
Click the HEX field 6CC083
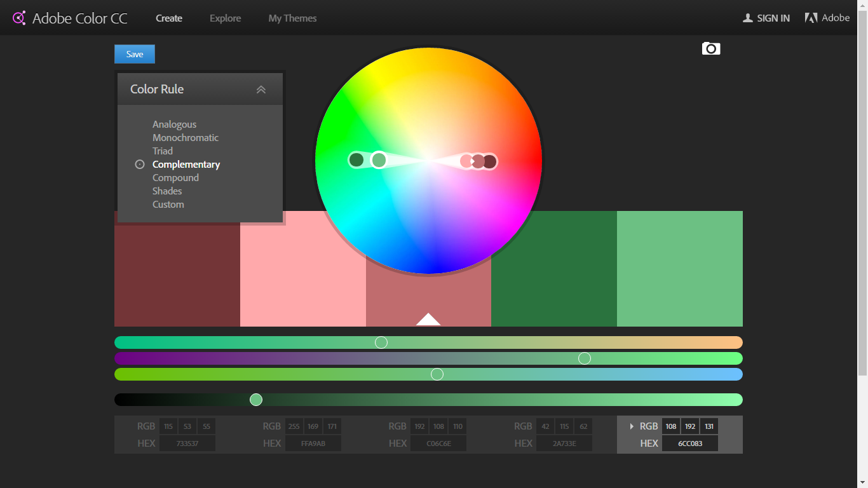[x=690, y=444]
